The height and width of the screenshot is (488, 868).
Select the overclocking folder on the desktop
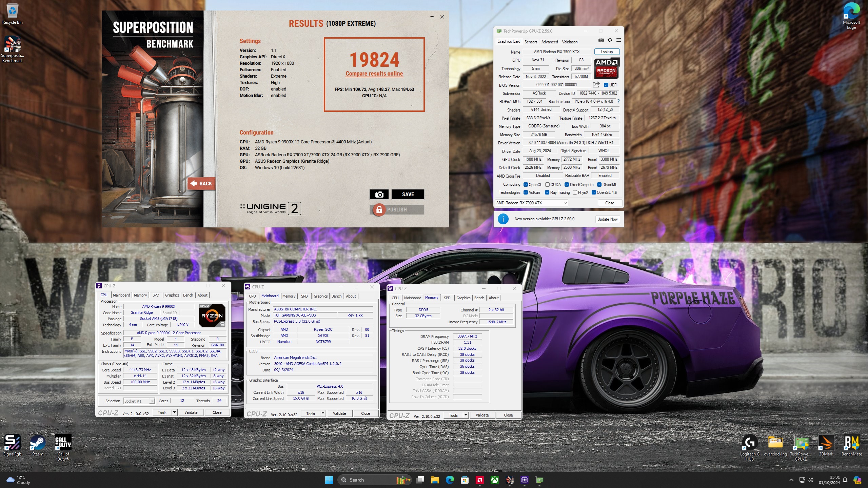(x=775, y=446)
